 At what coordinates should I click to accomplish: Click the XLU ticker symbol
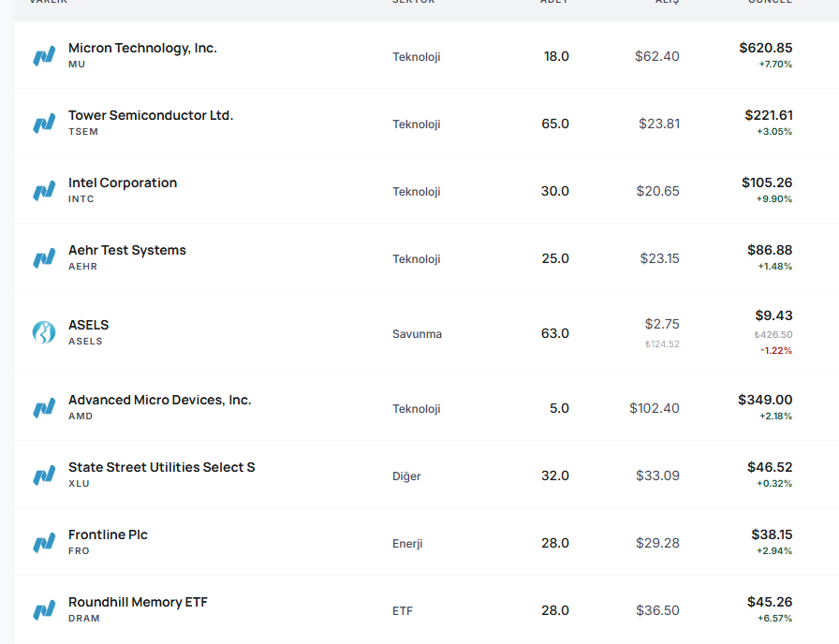[79, 484]
